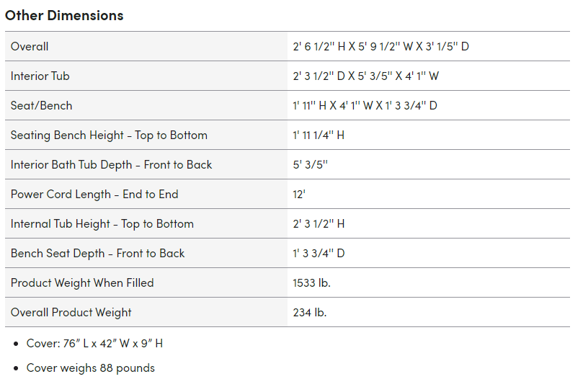Select the Seat/Bench row label
This screenshot has height=392, width=583.
click(42, 106)
